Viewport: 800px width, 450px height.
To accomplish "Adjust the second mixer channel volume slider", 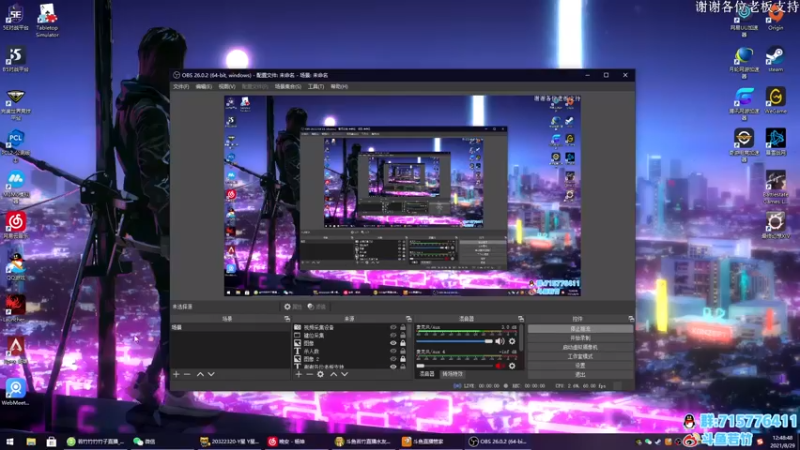I will pos(455,366).
